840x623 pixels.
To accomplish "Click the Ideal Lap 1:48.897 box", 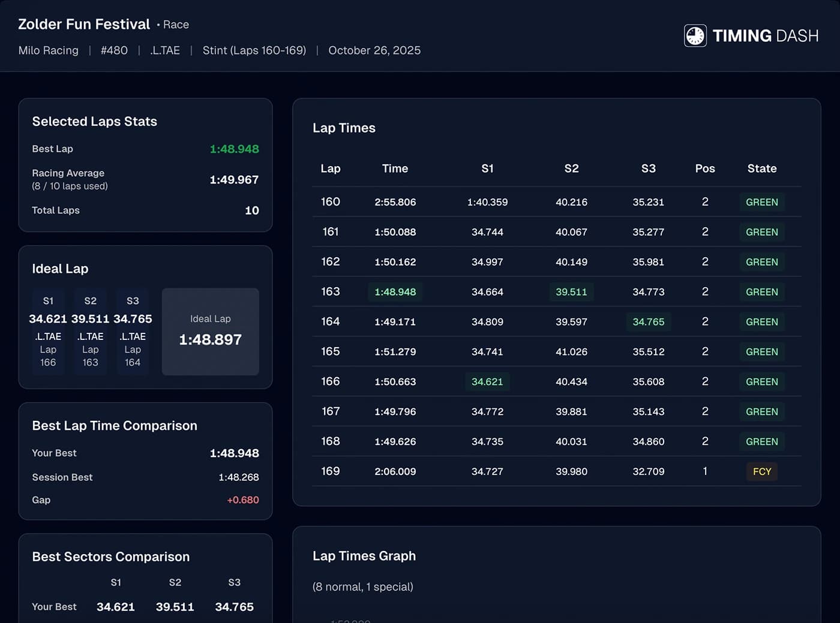I will (x=210, y=332).
